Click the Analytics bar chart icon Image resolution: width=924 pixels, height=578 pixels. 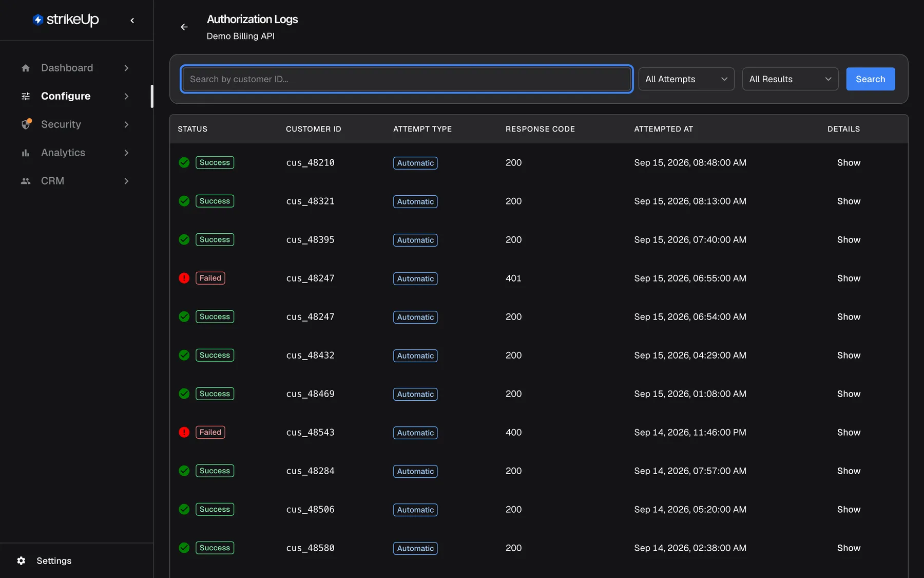[x=26, y=153]
